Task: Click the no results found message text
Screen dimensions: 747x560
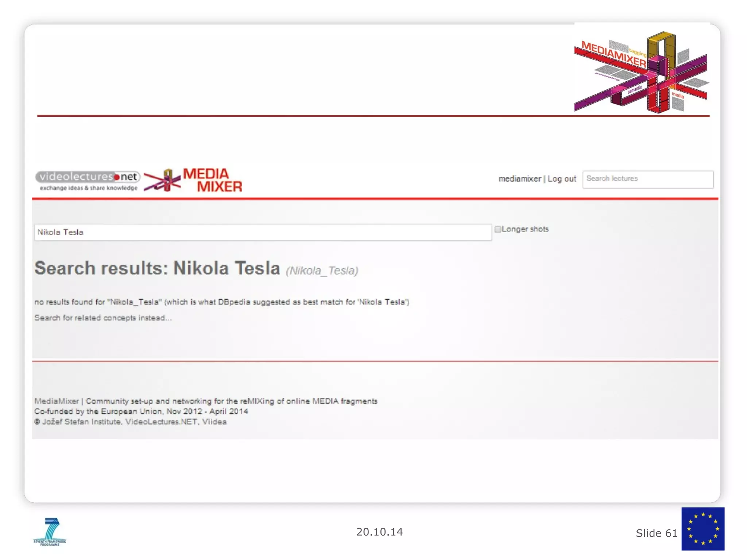Action: (222, 302)
